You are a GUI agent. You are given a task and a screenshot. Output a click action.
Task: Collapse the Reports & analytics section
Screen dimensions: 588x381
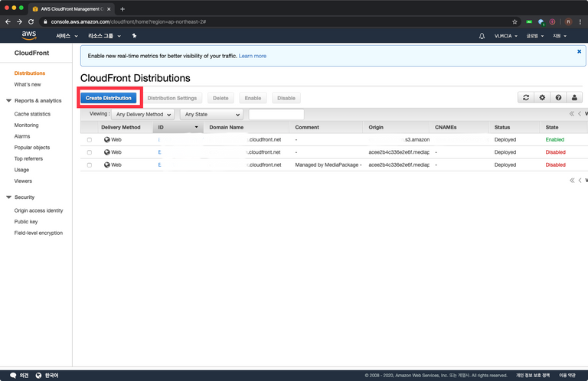click(x=8, y=100)
